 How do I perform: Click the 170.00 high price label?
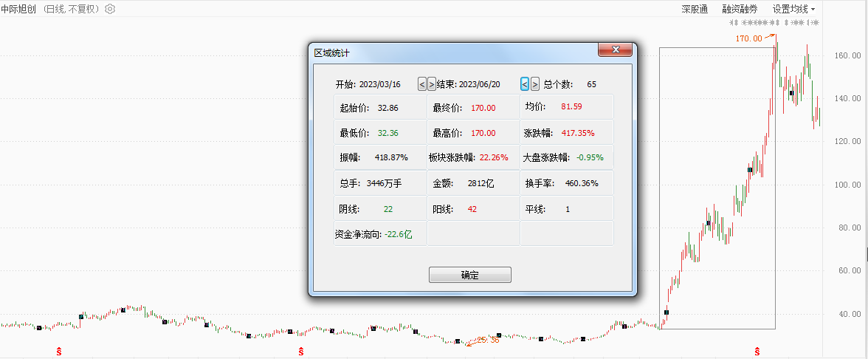click(x=748, y=38)
